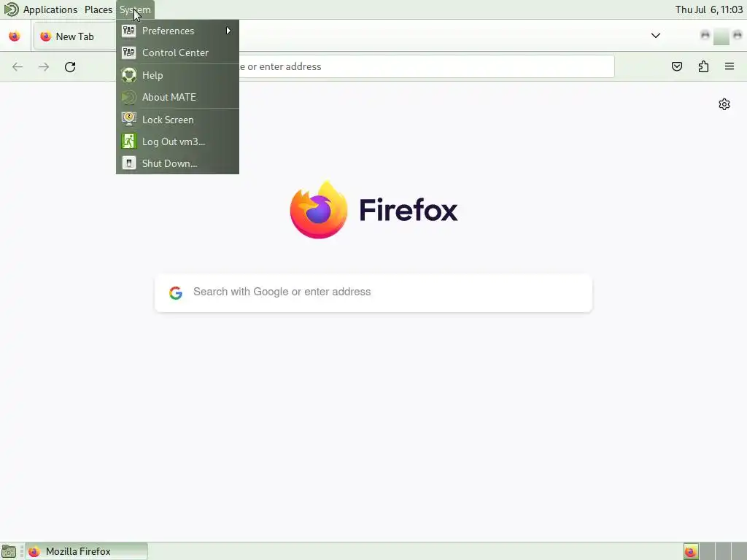Open the List all tabs dropdown
Screen dimensions: 747x560
656,36
